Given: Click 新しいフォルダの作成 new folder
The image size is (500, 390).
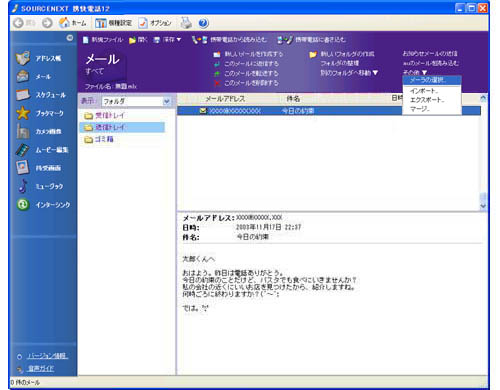Looking at the screenshot, I should 342,54.
